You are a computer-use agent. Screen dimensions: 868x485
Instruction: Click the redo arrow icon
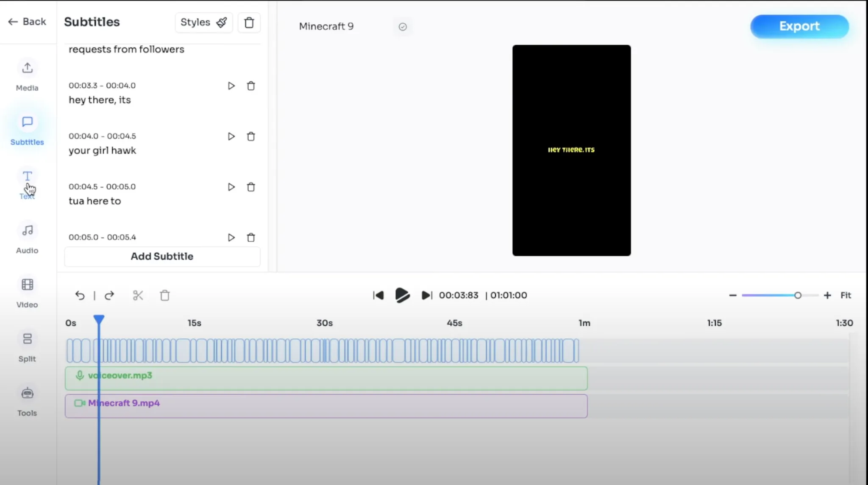tap(109, 295)
